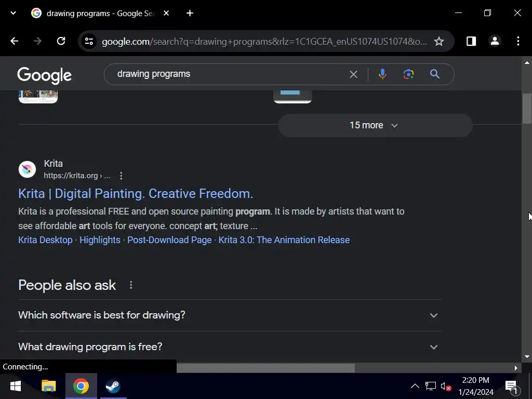
Task: Go back to the previous page
Action: click(14, 41)
